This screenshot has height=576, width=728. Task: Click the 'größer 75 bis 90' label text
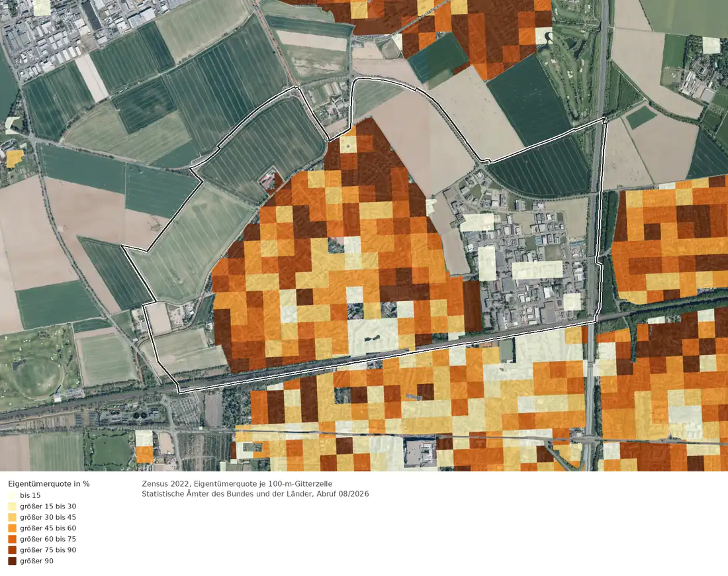tap(48, 550)
